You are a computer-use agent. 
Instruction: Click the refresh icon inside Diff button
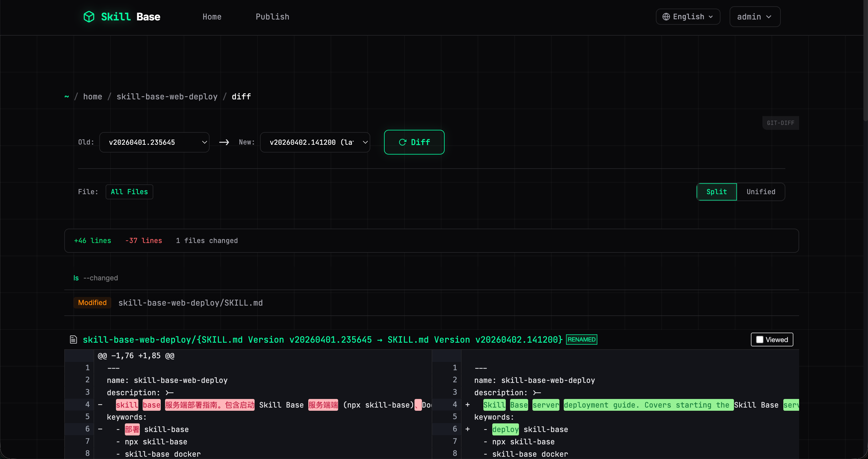coord(403,142)
